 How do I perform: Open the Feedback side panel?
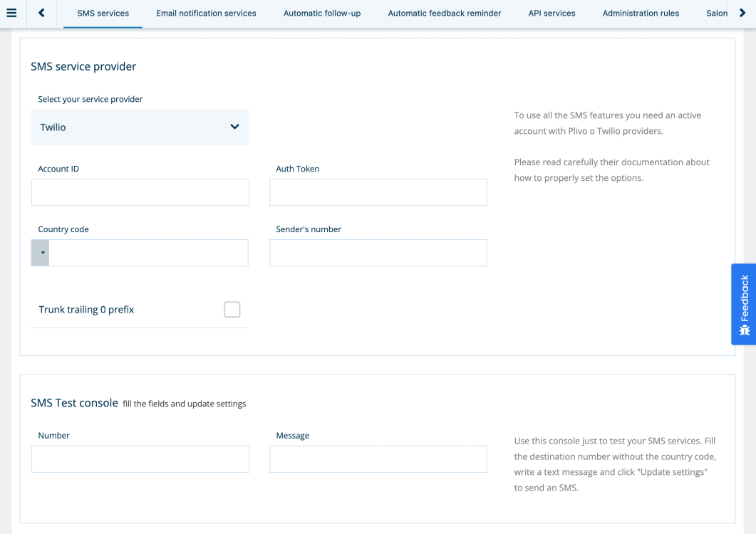pos(744,299)
